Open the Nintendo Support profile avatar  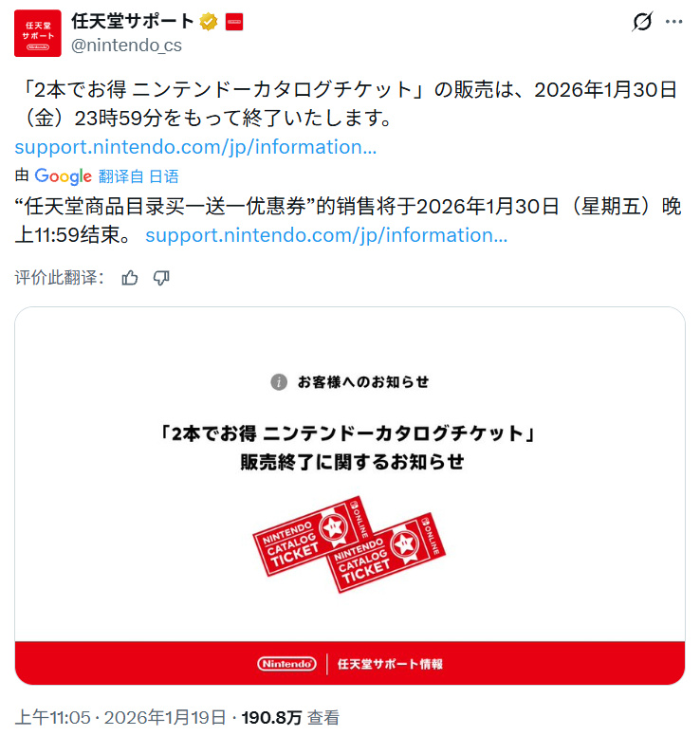tap(38, 33)
